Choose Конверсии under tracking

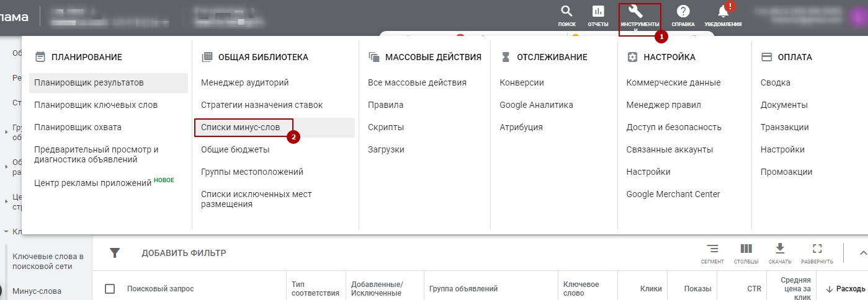[522, 82]
